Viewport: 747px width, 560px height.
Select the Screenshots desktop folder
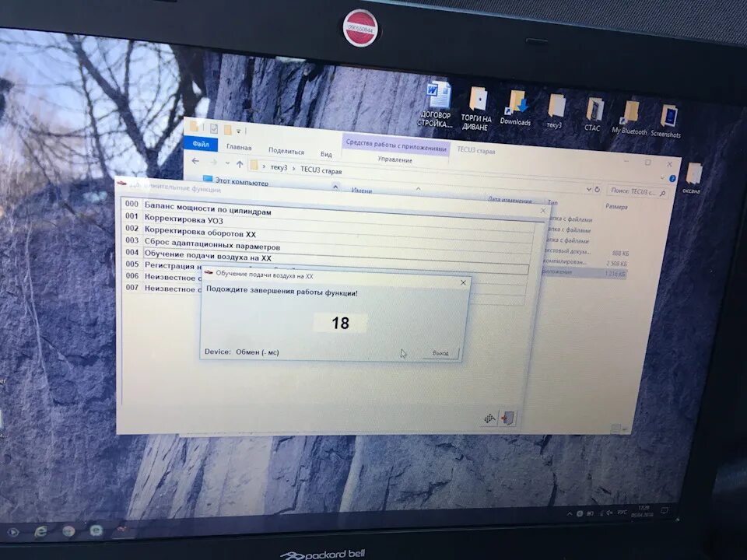(667, 122)
